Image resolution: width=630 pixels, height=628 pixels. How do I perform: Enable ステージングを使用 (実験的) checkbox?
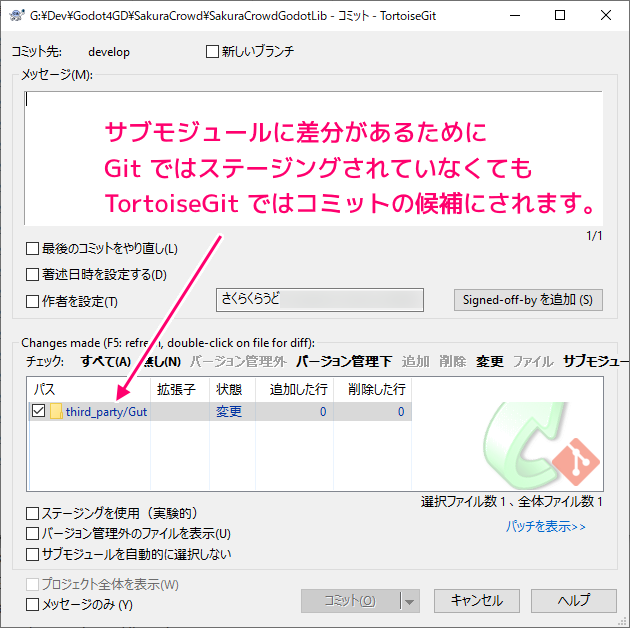(x=33, y=514)
